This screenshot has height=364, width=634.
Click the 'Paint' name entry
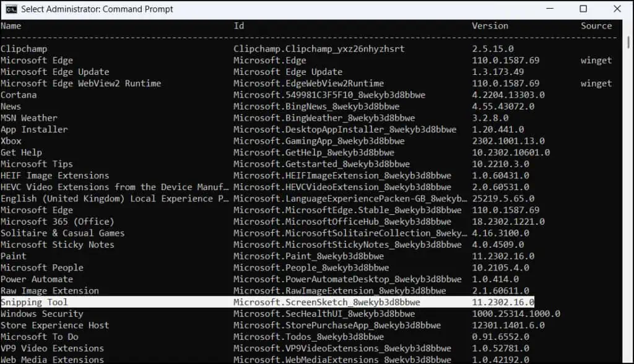14,256
